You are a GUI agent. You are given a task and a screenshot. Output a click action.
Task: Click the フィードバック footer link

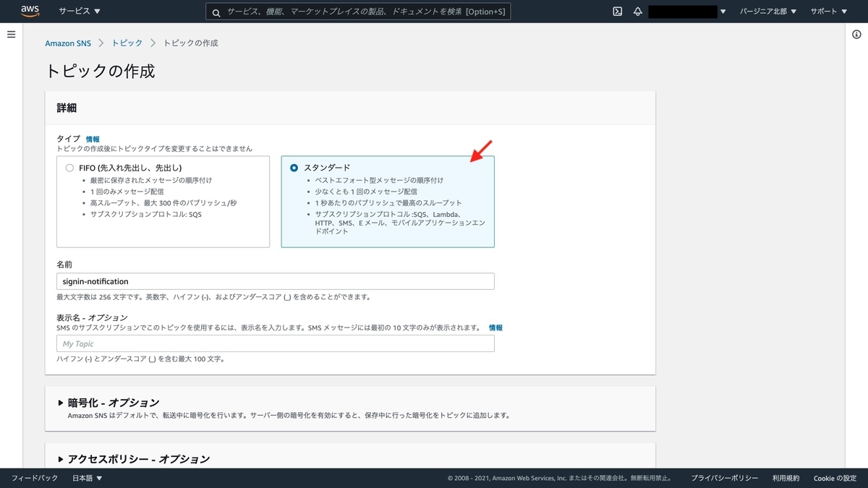[x=35, y=478]
